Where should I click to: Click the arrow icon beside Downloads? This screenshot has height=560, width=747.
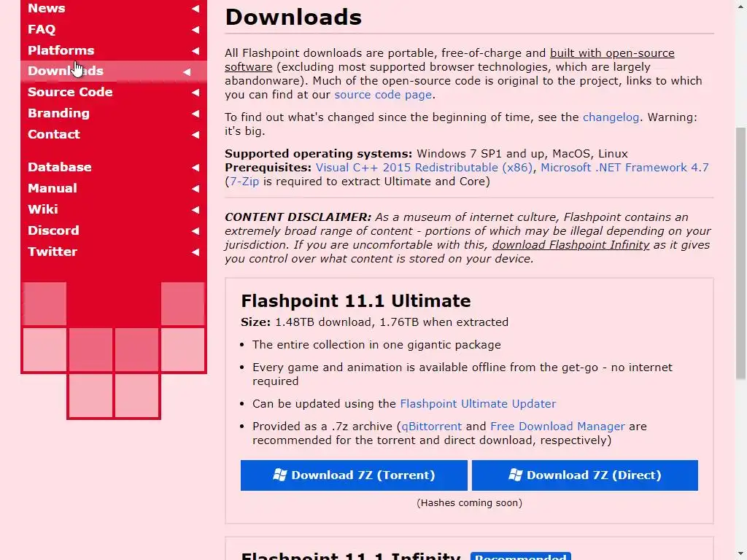[187, 71]
